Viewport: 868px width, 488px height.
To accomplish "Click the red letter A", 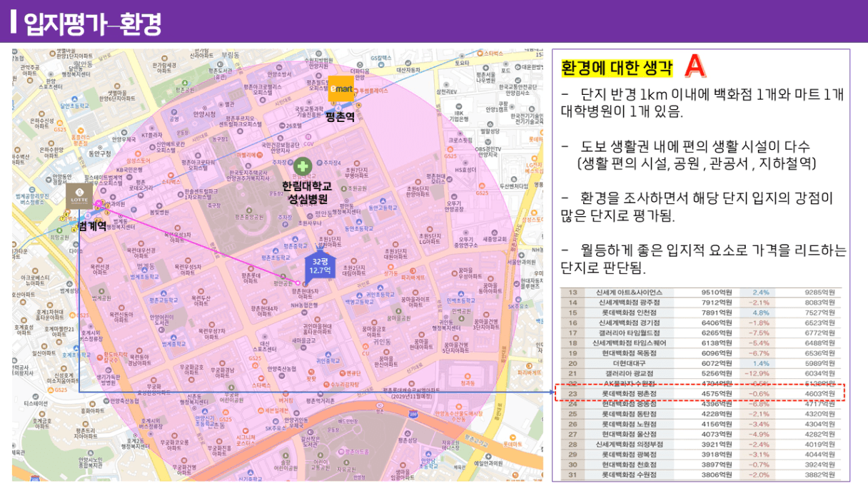I will pyautogui.click(x=695, y=66).
